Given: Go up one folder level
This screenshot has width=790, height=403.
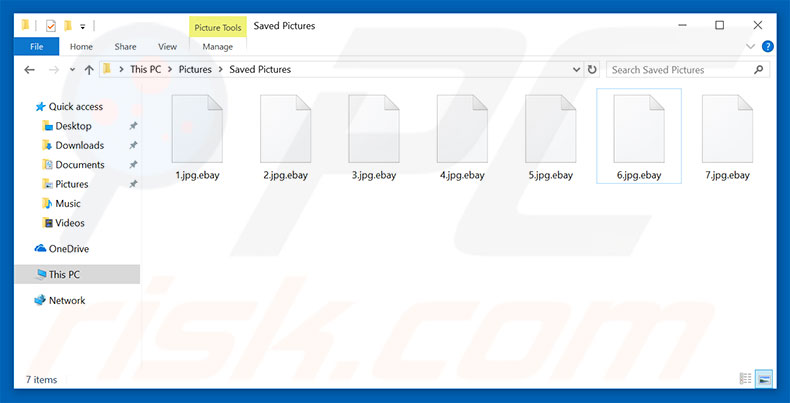Looking at the screenshot, I should pos(89,70).
